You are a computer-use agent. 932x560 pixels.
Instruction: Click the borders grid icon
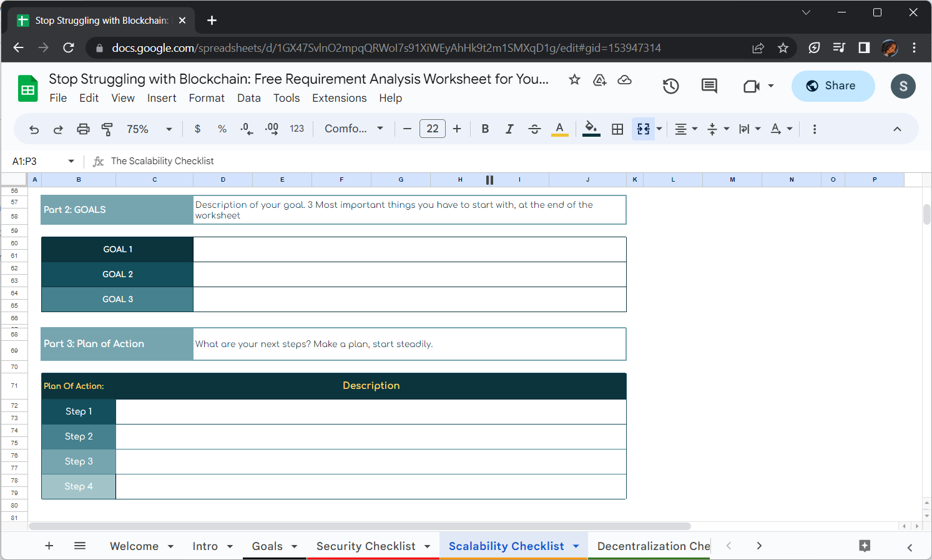[617, 129]
